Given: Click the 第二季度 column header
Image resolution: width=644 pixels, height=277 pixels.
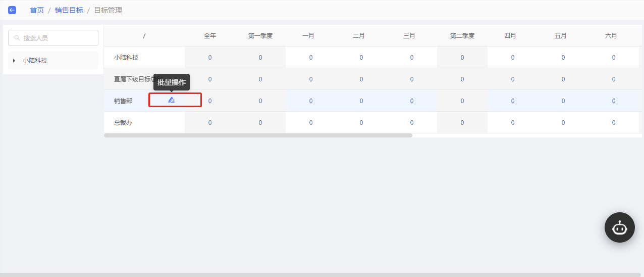Looking at the screenshot, I should [x=462, y=36].
